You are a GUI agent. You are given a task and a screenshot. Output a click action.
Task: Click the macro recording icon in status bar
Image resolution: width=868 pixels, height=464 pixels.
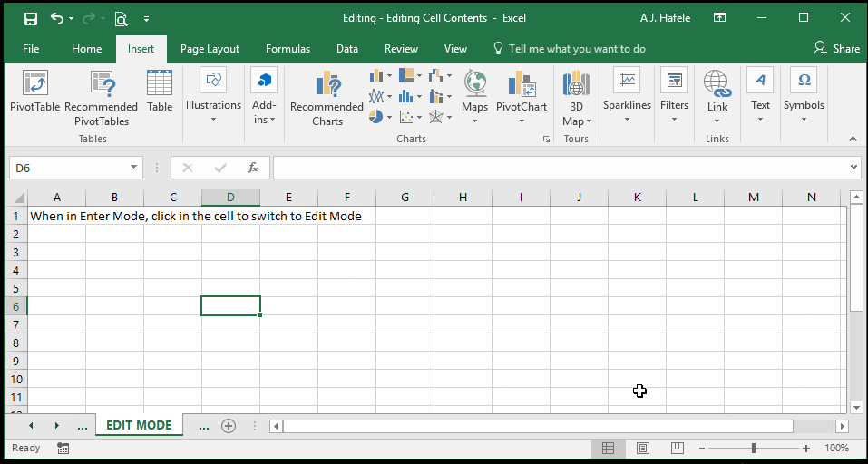(x=63, y=448)
